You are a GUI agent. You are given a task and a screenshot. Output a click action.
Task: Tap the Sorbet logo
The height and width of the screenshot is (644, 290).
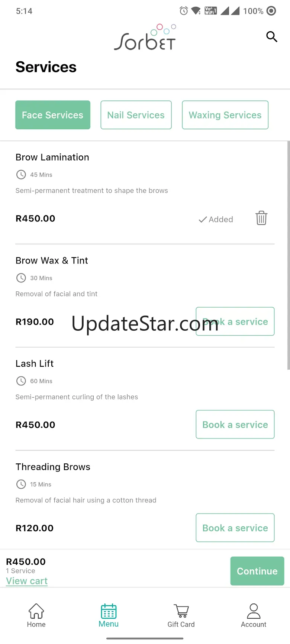click(x=145, y=38)
